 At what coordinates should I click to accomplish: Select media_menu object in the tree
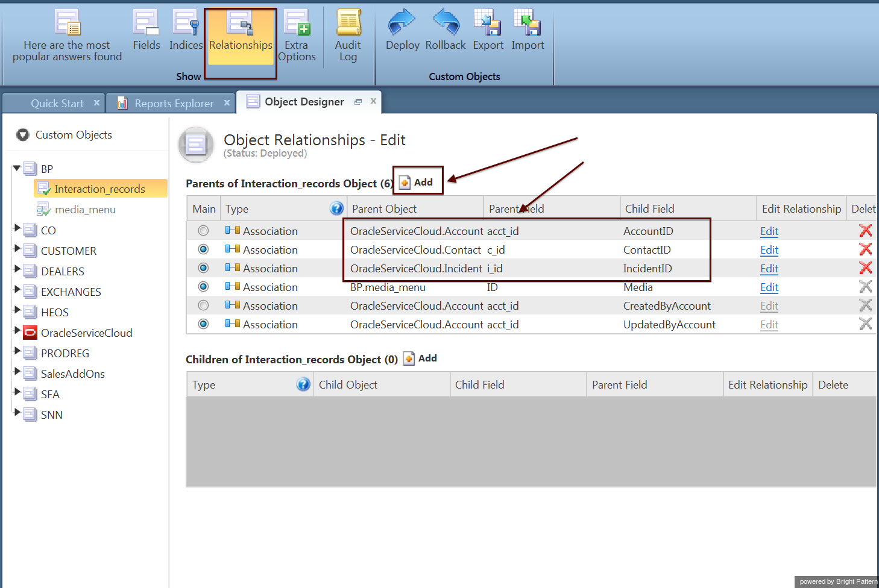coord(85,210)
